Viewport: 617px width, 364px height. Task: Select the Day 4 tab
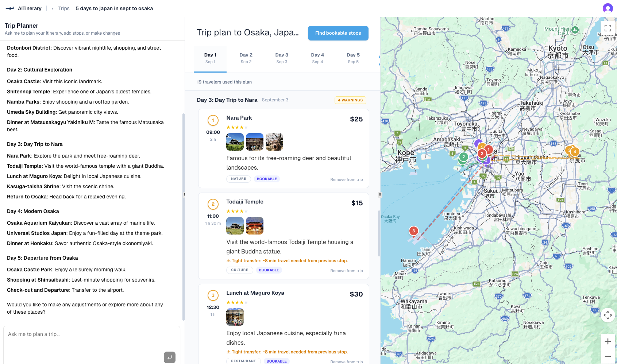pos(317,58)
